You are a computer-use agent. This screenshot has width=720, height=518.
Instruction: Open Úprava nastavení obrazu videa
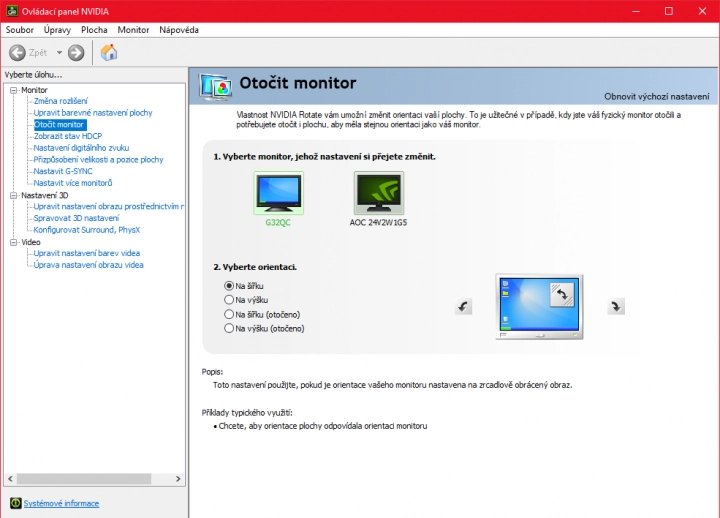(x=89, y=265)
